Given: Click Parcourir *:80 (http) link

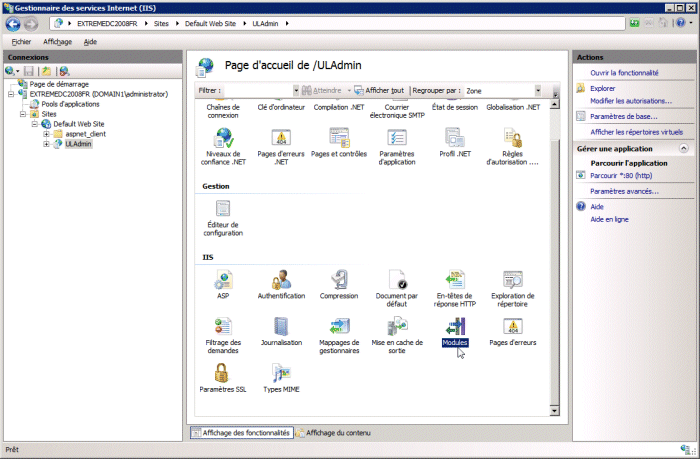Looking at the screenshot, I should [x=621, y=175].
